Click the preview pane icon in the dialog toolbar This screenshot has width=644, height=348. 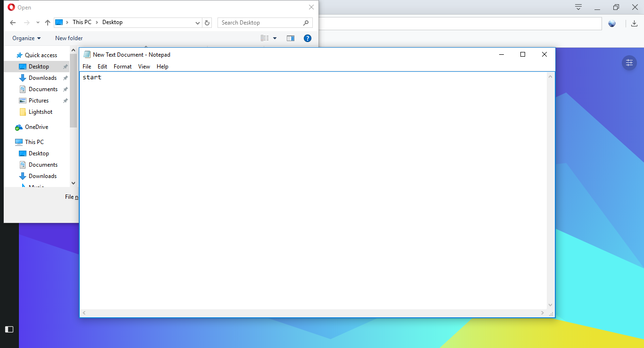tap(290, 38)
